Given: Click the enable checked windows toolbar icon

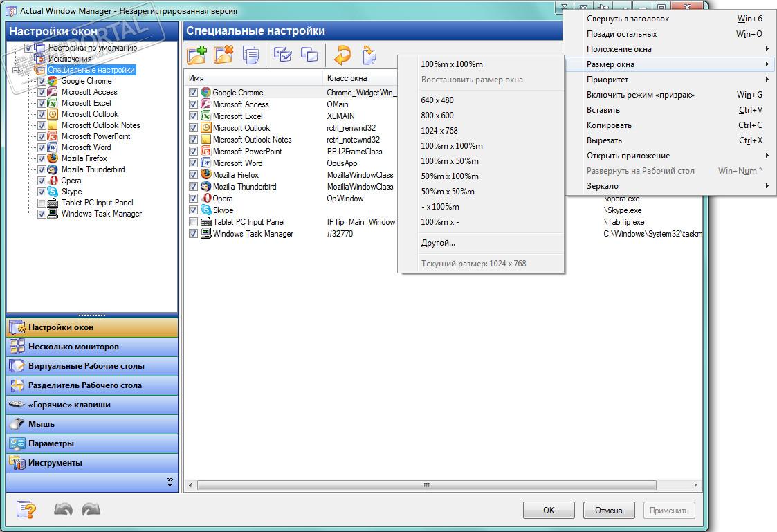Looking at the screenshot, I should tap(282, 55).
